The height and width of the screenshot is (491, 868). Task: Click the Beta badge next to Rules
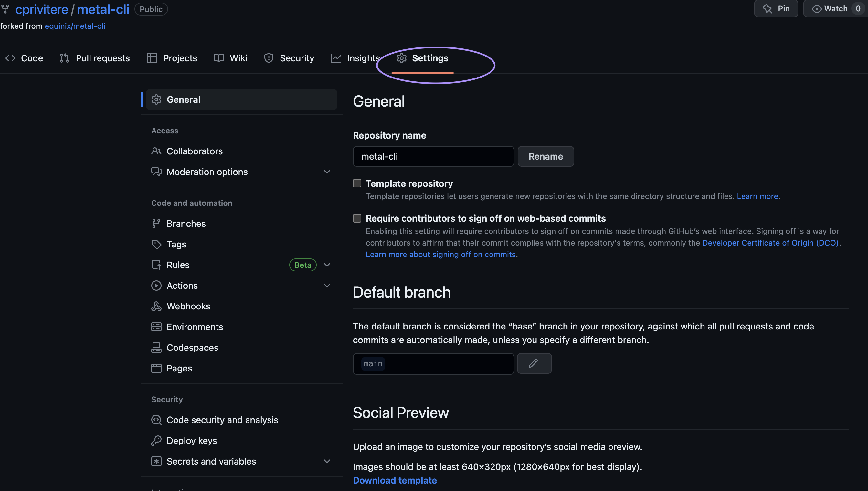pos(302,265)
